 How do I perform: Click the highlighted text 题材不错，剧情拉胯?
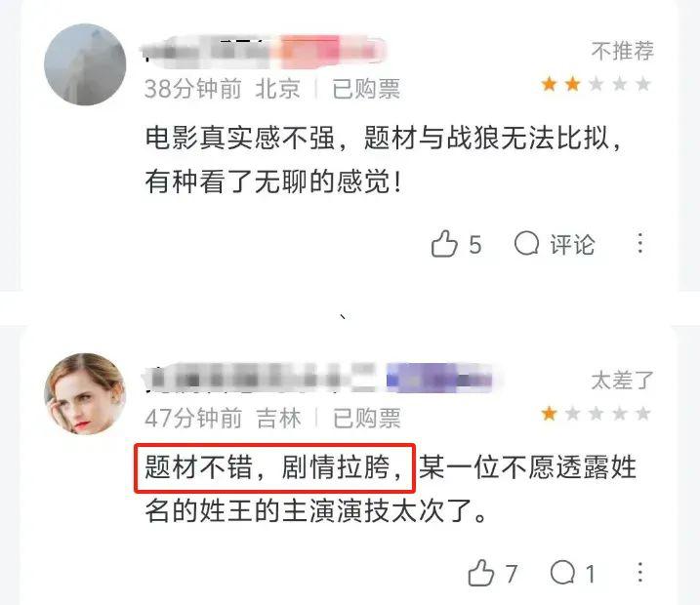coord(274,468)
